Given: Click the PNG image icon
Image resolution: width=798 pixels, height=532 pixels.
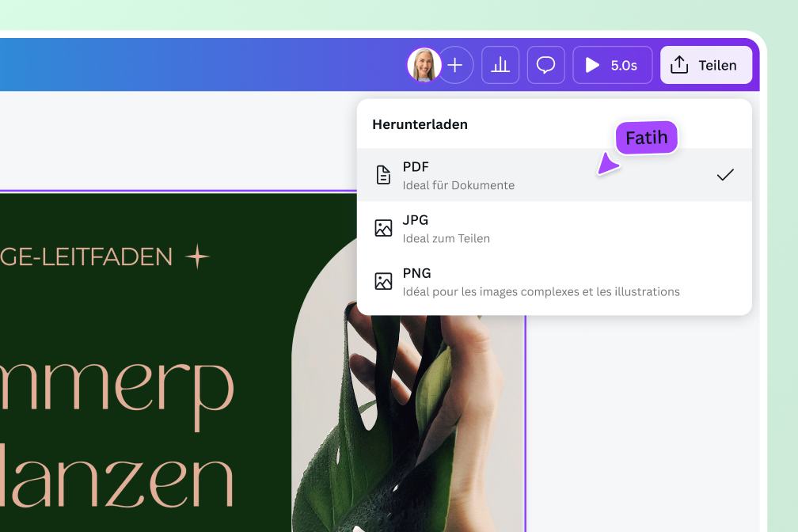Looking at the screenshot, I should (383, 281).
